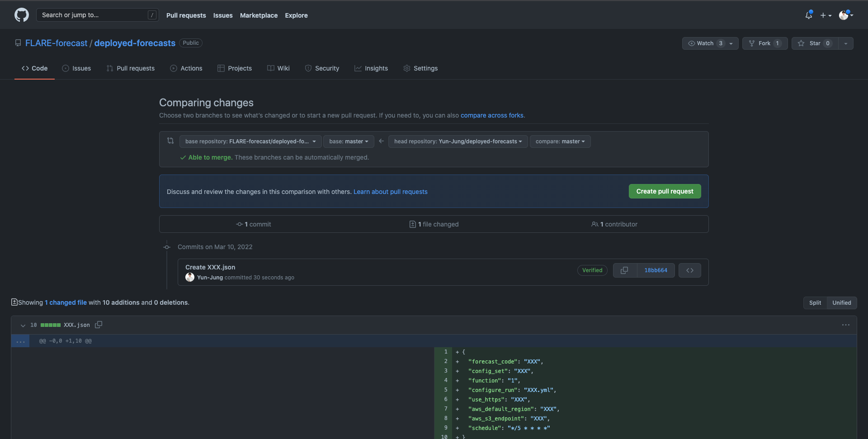Click Yun-Jung commit author avatar
Image resolution: width=868 pixels, height=439 pixels.
tap(190, 277)
